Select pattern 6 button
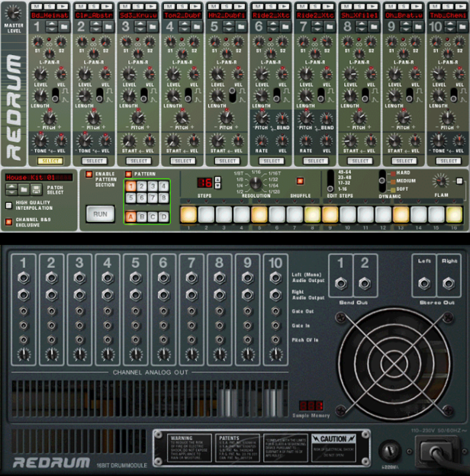The width and height of the screenshot is (470, 476). [142, 198]
